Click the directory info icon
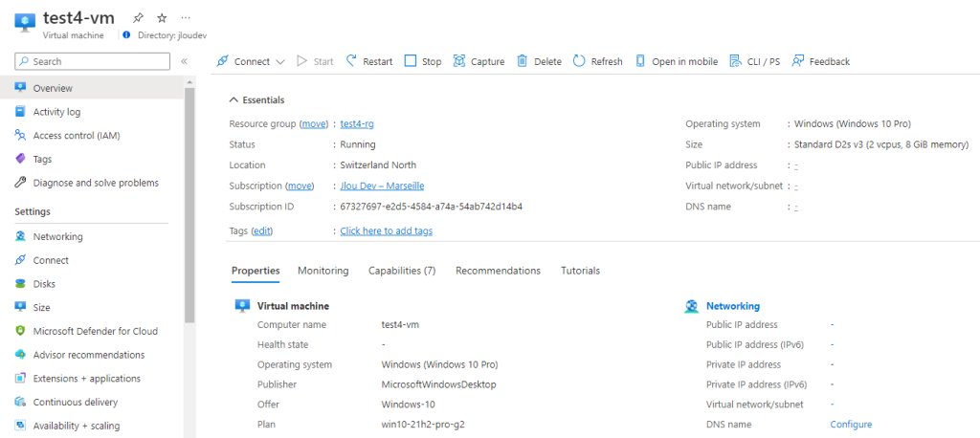This screenshot has width=980, height=438. coord(126,35)
